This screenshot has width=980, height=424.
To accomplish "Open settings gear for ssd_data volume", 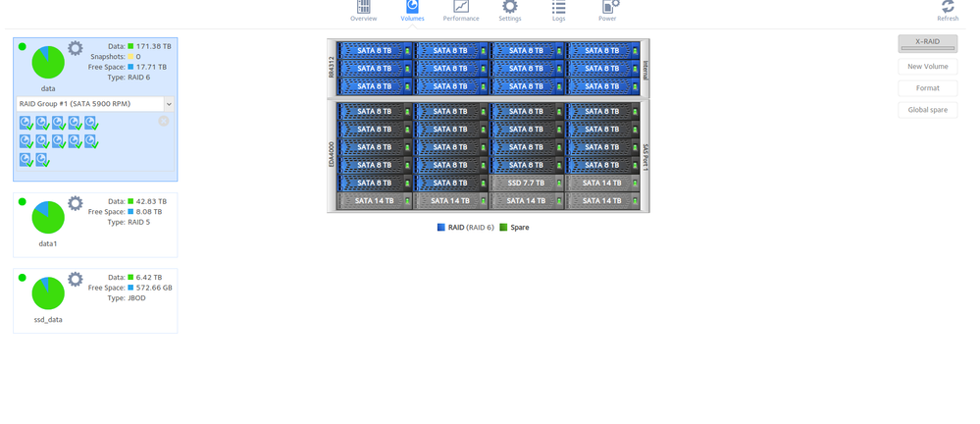I will click(75, 279).
